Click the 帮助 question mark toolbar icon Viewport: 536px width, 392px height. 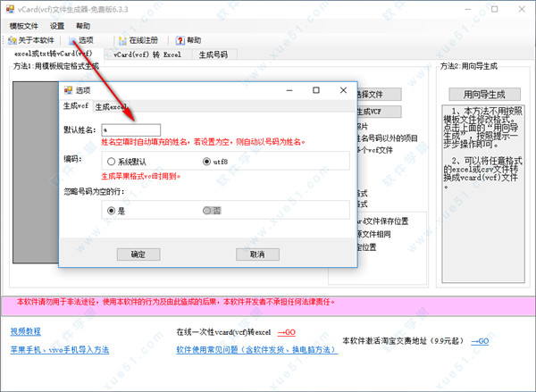point(180,40)
